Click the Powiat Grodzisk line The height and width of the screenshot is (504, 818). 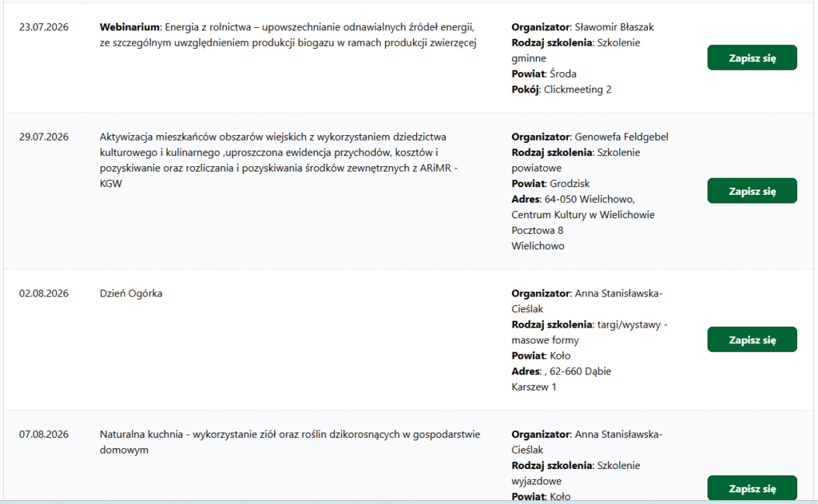550,184
